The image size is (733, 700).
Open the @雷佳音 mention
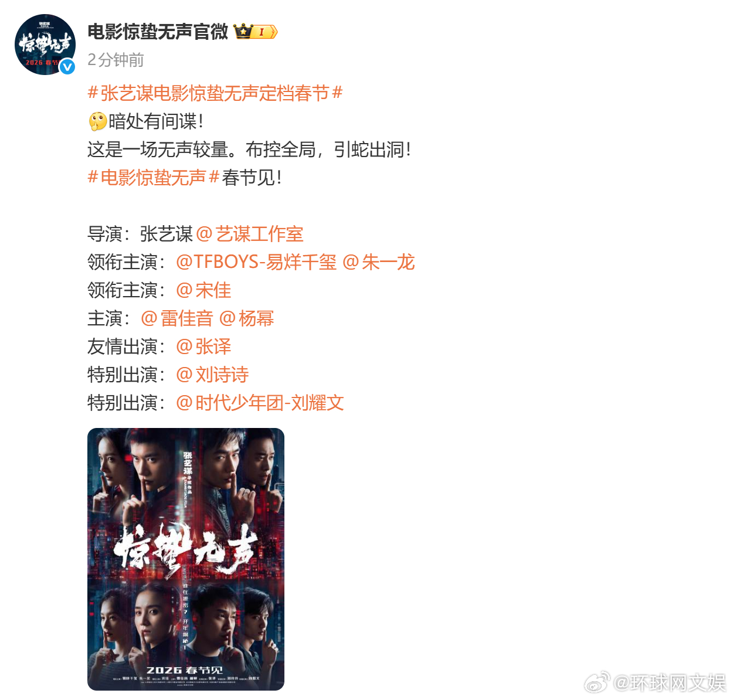pos(177,318)
